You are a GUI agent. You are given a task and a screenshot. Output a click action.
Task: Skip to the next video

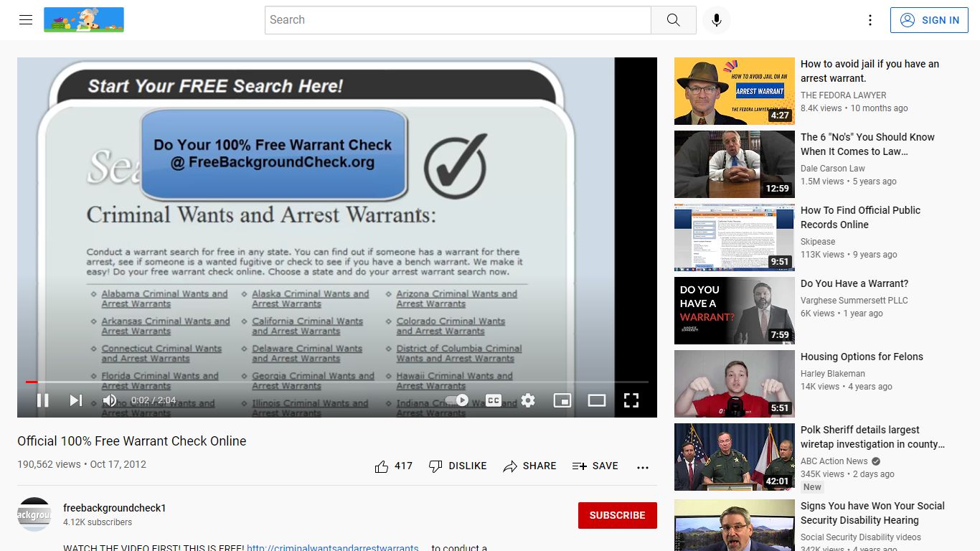[76, 400]
